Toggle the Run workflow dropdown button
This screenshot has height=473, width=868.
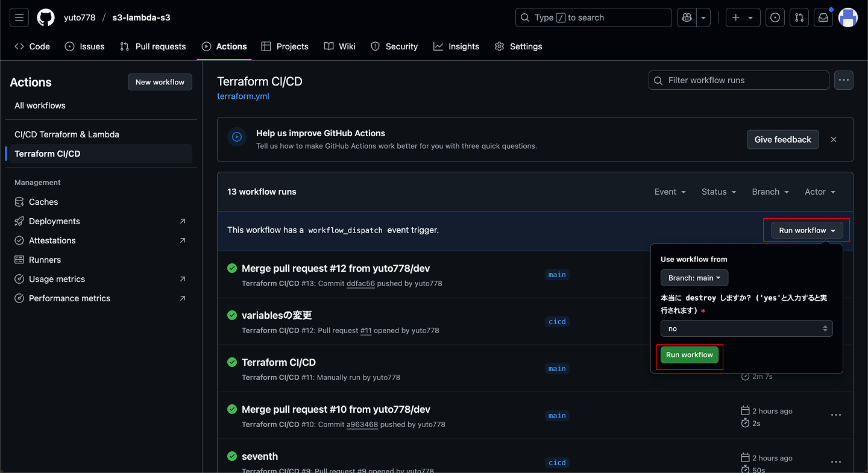(x=807, y=230)
